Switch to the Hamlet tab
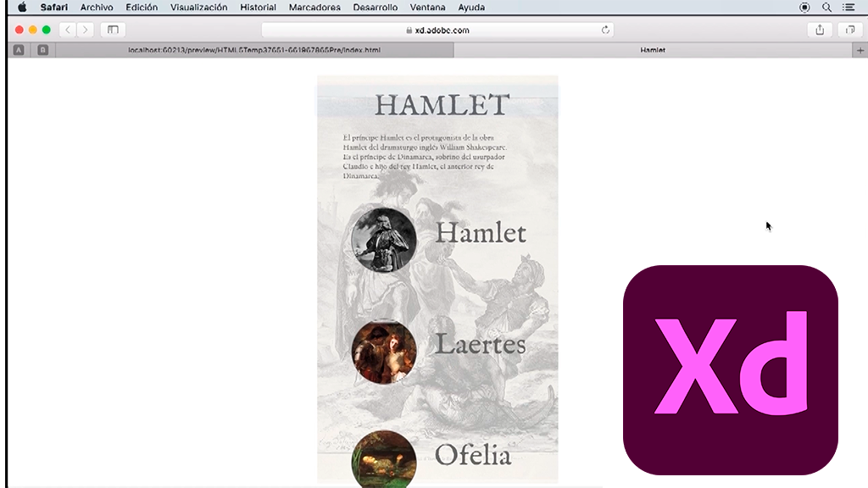868x488 pixels. pos(653,50)
